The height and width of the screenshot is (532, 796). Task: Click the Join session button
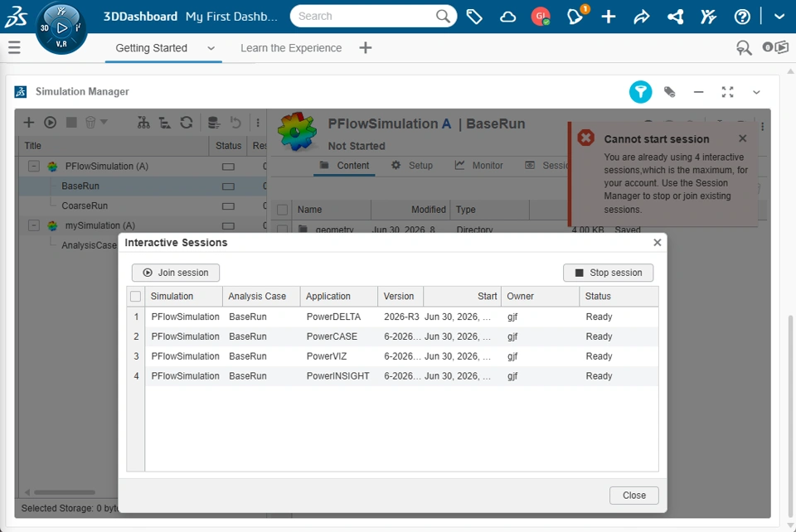(176, 273)
